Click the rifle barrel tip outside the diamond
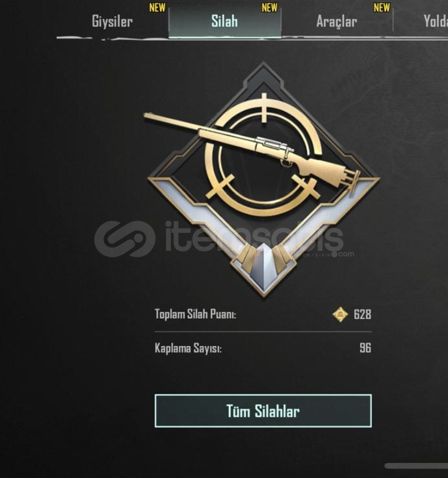 tap(158, 117)
